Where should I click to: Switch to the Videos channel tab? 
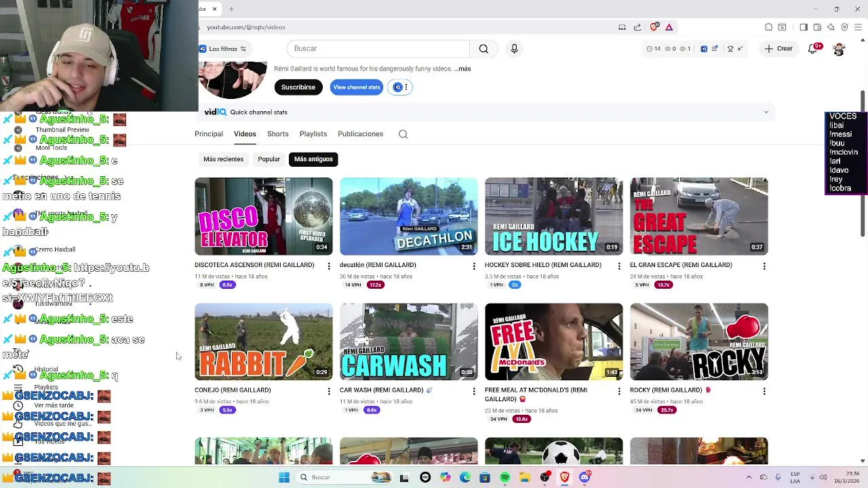coord(245,134)
